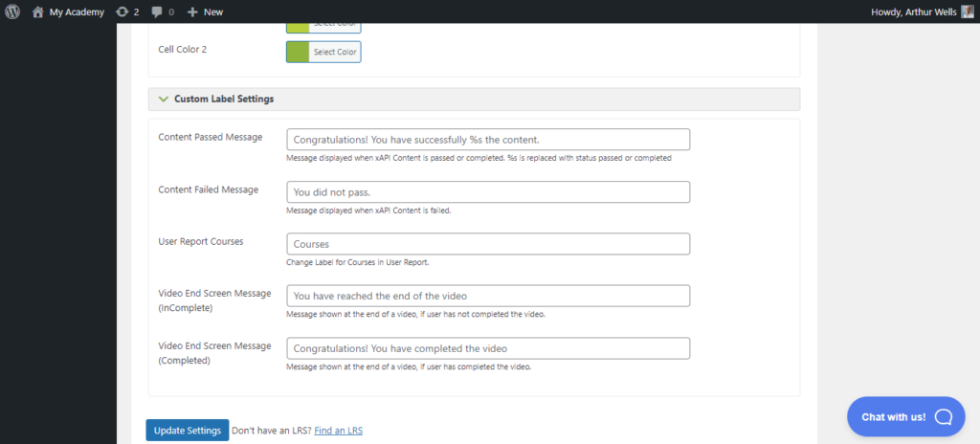
Task: Click the WordPress logo icon
Action: [x=12, y=11]
